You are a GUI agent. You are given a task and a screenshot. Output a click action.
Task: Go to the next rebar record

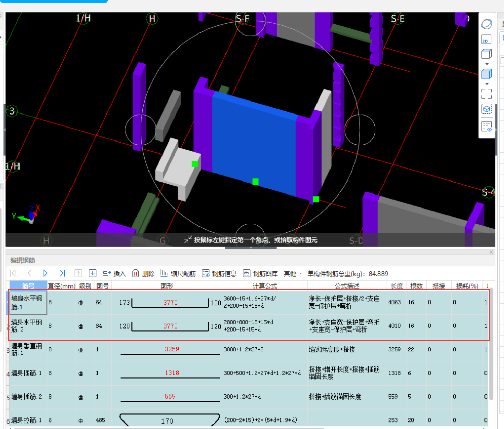point(45,273)
